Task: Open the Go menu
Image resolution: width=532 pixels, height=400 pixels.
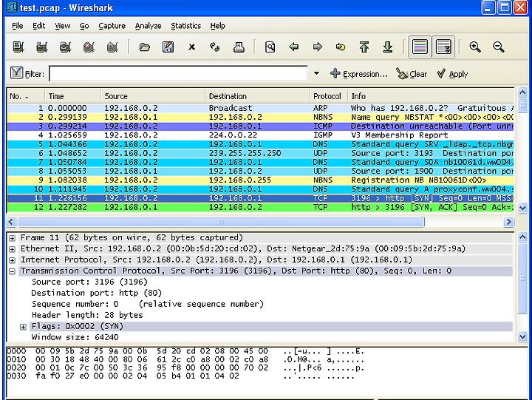Action: pos(84,26)
